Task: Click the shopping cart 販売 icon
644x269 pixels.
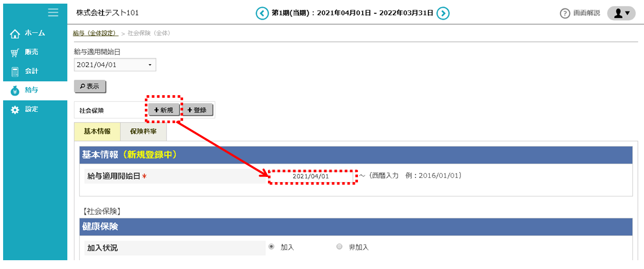Action: tap(15, 53)
